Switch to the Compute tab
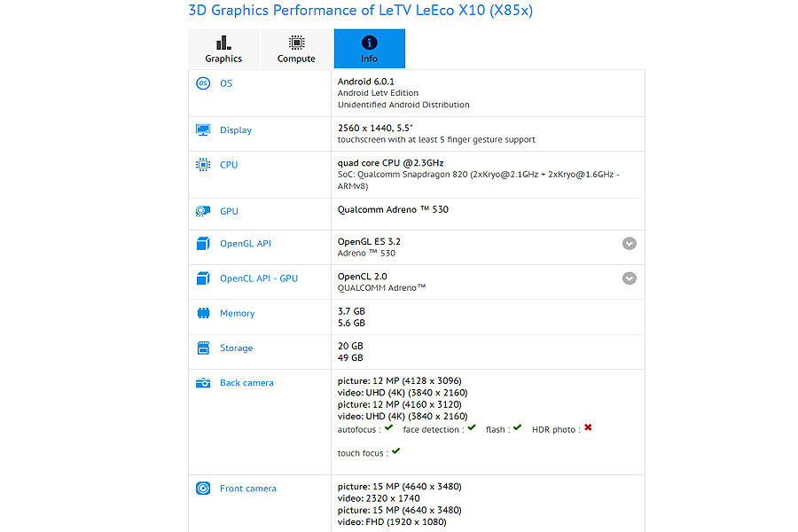The image size is (798, 532). [x=296, y=49]
